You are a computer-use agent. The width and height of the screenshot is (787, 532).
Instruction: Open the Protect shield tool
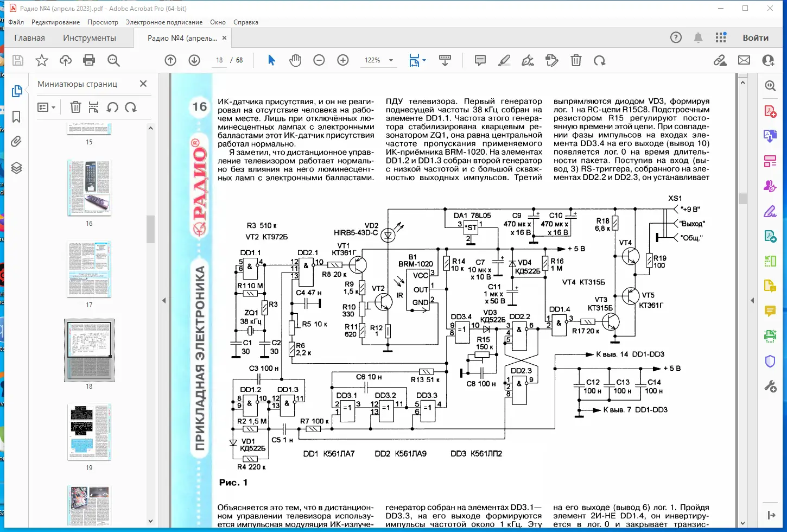[770, 361]
